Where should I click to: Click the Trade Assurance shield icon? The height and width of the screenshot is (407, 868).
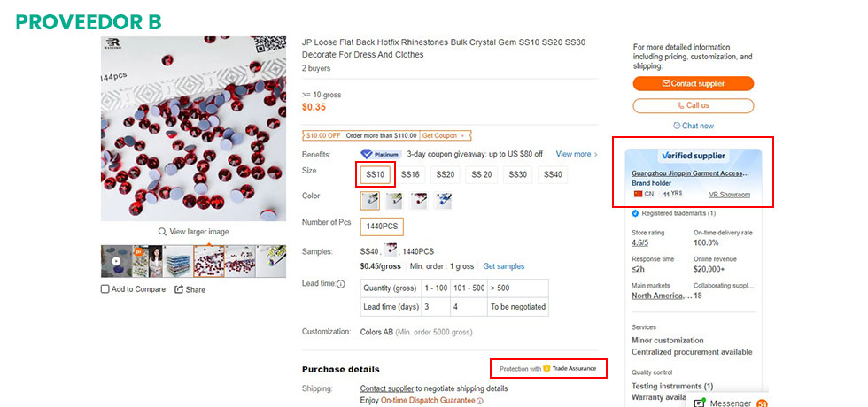point(546,368)
